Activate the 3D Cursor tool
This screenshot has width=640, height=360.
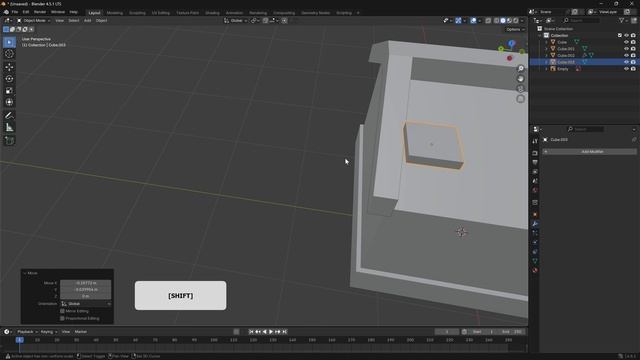click(x=9, y=54)
